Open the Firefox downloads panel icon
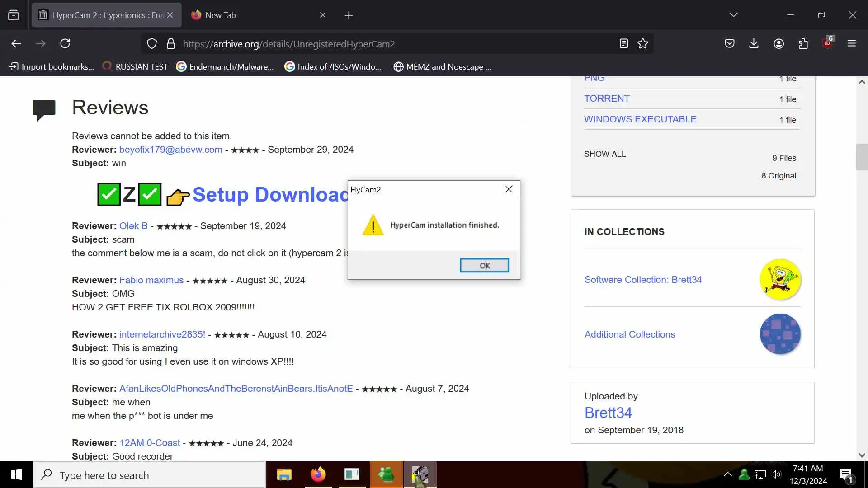This screenshot has width=868, height=488. (754, 43)
